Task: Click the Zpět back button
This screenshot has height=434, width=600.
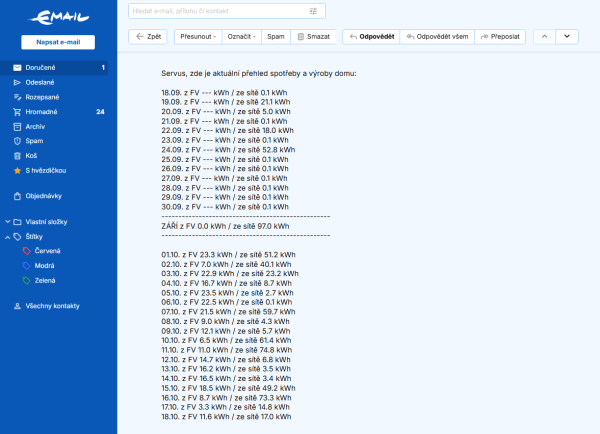Action: pos(148,37)
